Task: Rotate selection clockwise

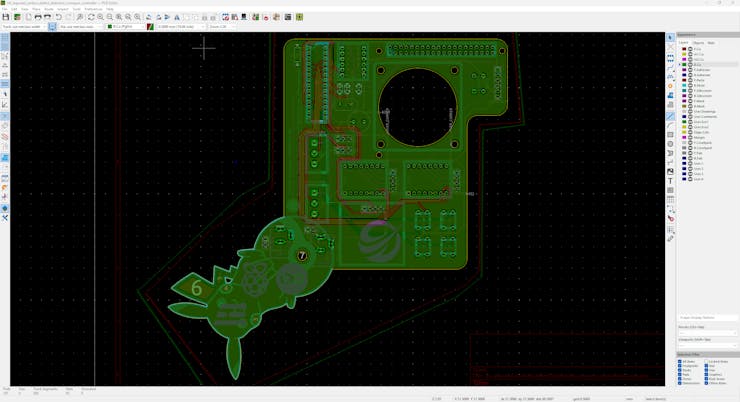Action: 159,17
